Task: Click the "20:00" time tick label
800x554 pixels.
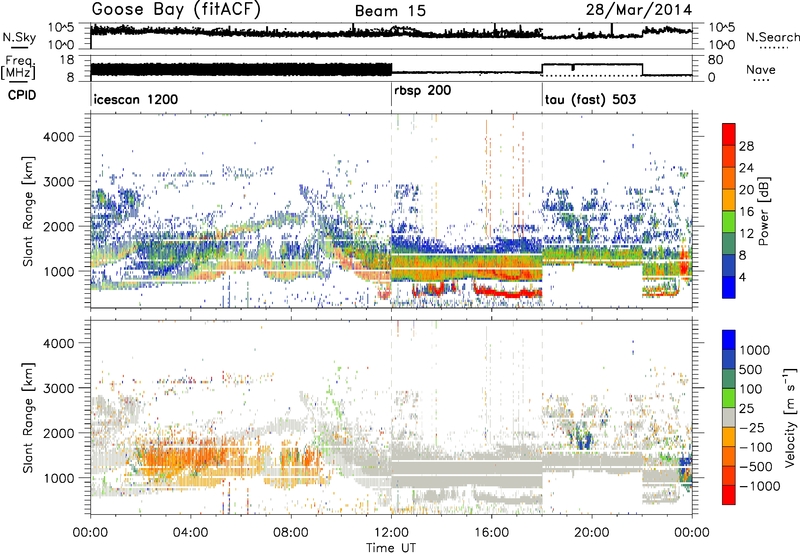Action: coord(592,533)
